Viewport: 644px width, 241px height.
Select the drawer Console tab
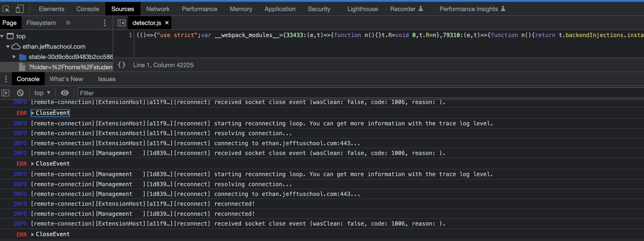click(28, 79)
